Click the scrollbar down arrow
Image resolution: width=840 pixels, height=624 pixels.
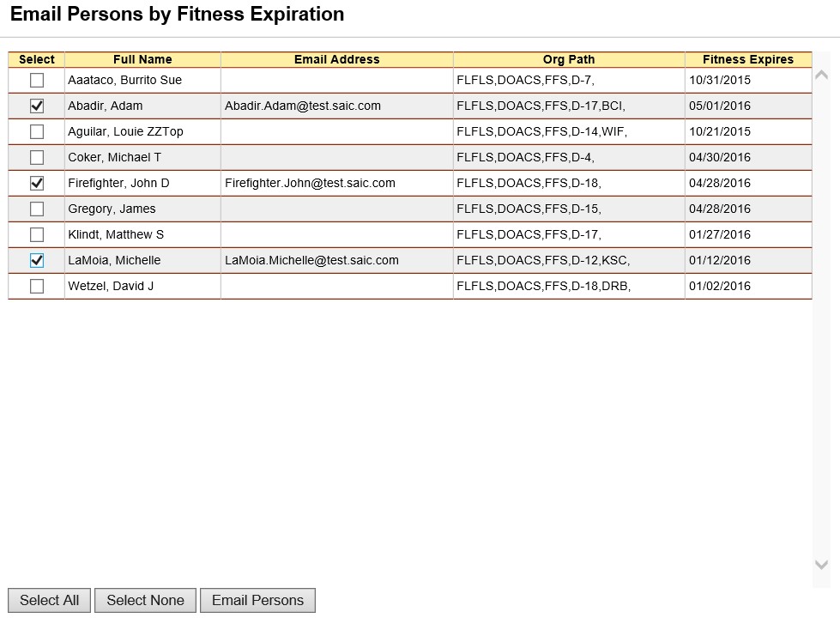[821, 565]
